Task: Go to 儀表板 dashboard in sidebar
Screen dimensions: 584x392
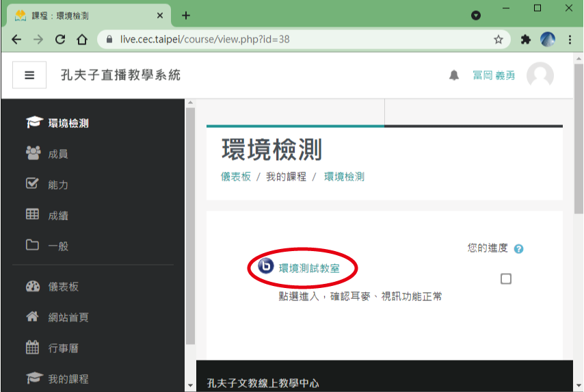Action: tap(64, 287)
